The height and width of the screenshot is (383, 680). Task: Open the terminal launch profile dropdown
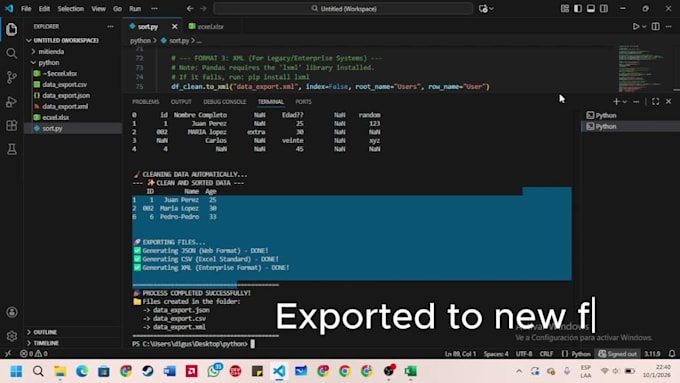point(625,101)
